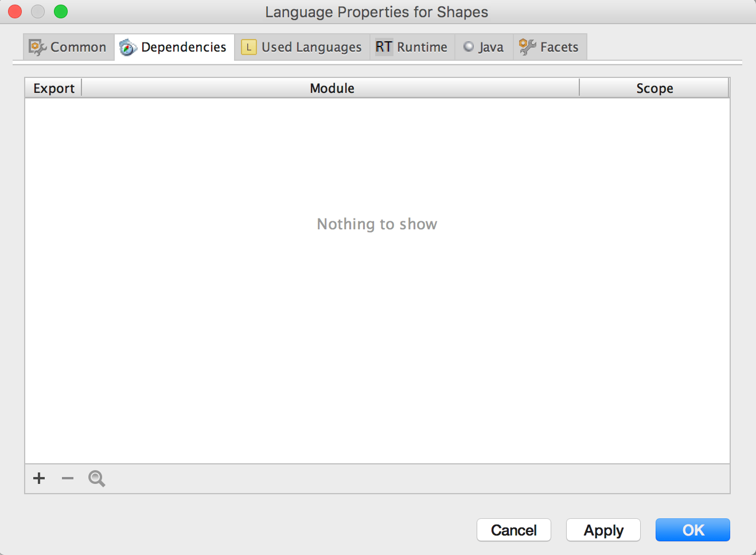Click the Java tab circle icon
The image size is (756, 555).
pos(469,46)
